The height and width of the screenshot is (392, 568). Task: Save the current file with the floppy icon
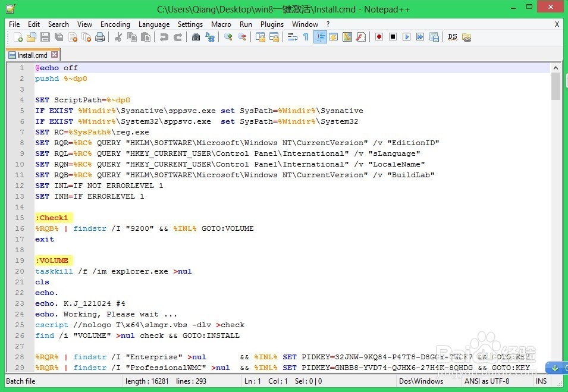coord(45,37)
